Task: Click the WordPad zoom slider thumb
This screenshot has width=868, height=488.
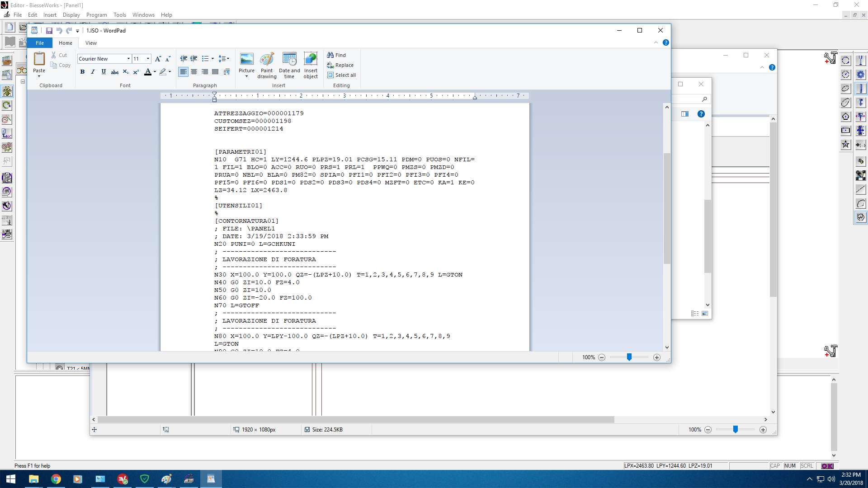Action: [x=629, y=357]
